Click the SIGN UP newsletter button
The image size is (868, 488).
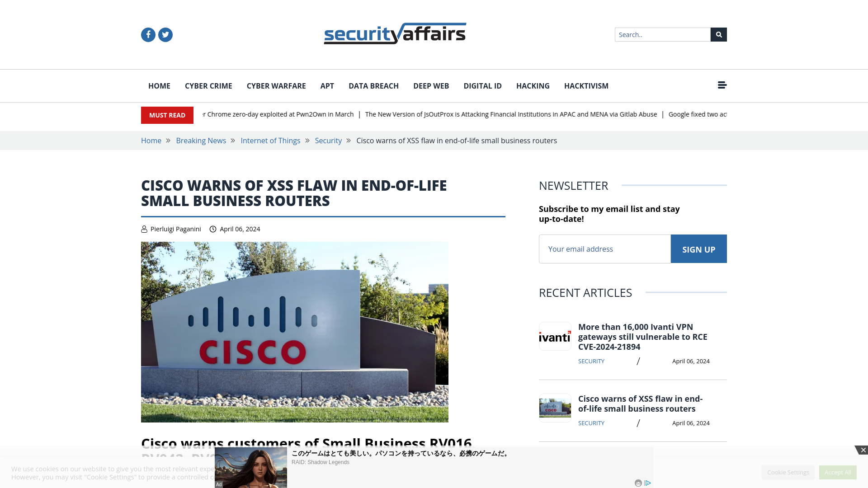tap(698, 249)
